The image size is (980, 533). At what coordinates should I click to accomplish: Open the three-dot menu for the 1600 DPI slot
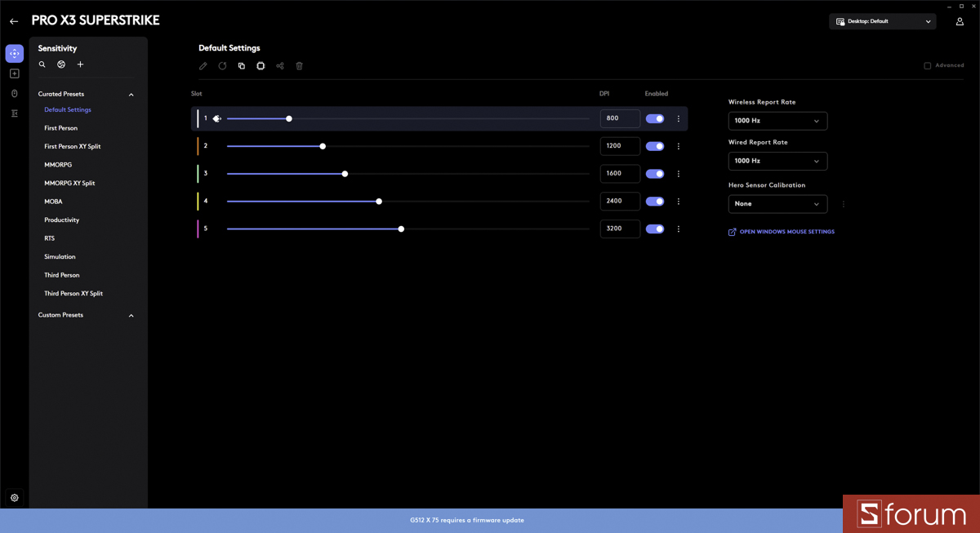point(679,174)
